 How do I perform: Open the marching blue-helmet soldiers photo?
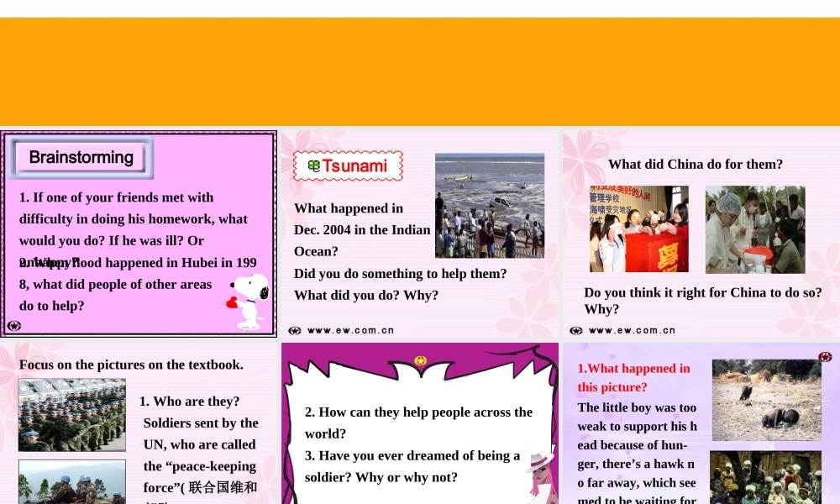click(x=71, y=415)
